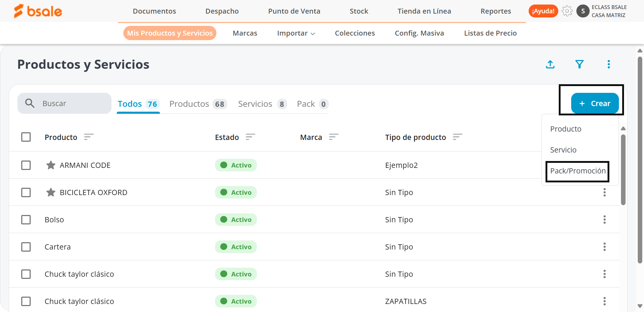Open row menu for Bolso
The height and width of the screenshot is (312, 644).
tap(605, 220)
